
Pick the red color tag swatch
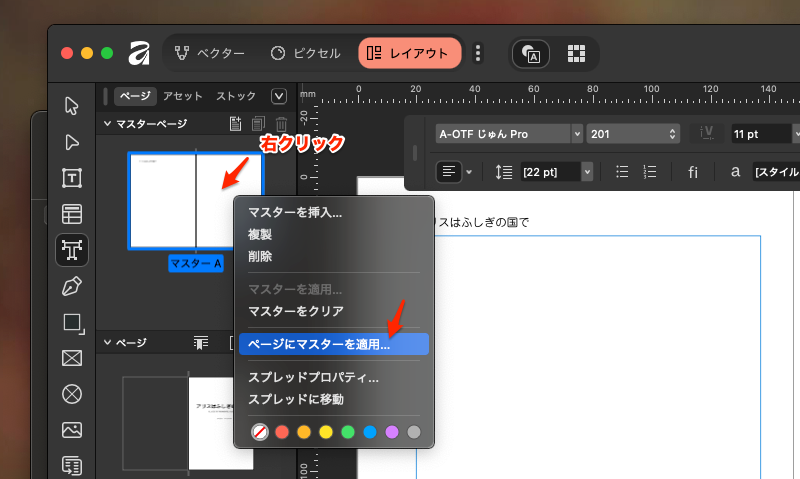(x=281, y=432)
